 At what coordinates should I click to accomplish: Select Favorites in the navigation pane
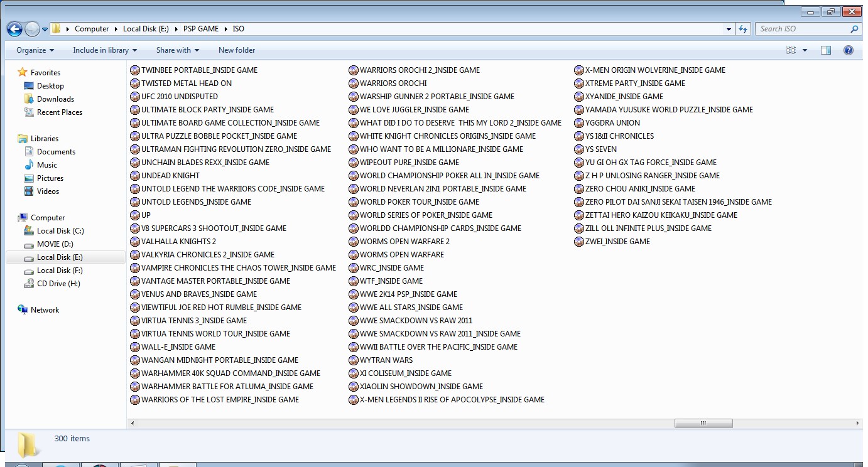pos(45,73)
